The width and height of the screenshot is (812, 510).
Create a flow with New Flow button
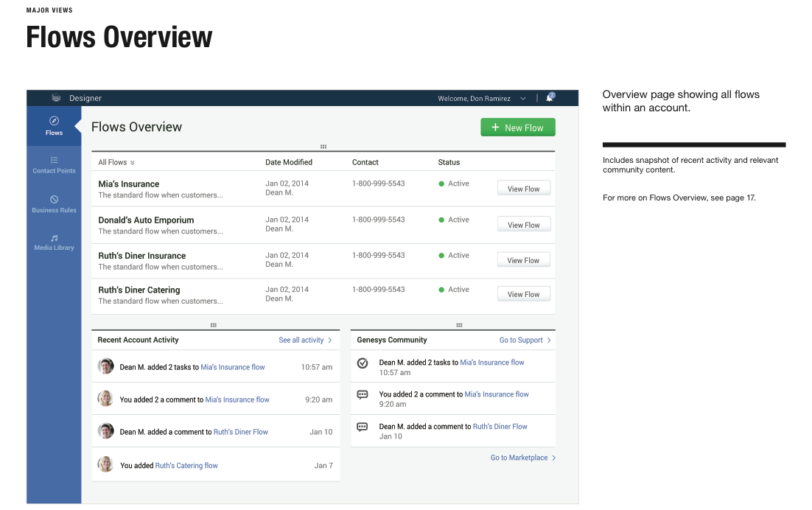[518, 128]
